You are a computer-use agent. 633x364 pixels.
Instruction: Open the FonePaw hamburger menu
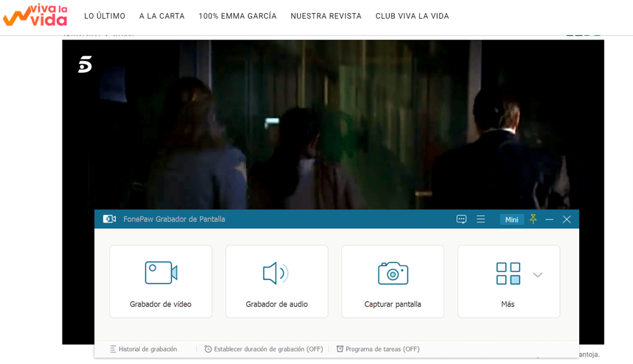pos(481,219)
